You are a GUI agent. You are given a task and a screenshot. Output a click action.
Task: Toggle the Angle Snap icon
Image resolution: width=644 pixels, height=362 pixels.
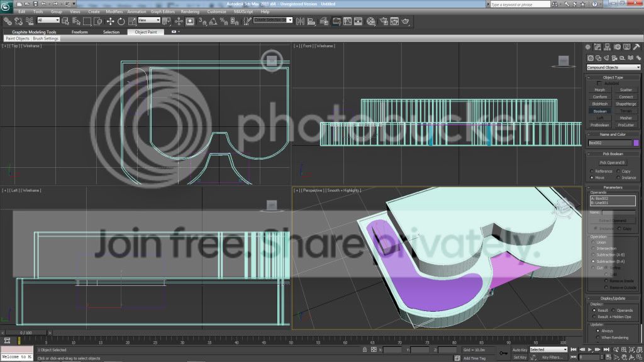[x=213, y=21]
